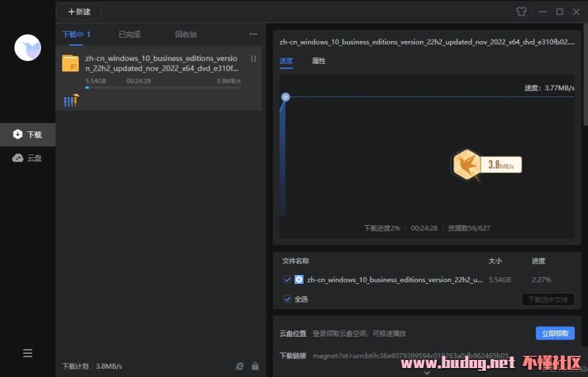The height and width of the screenshot is (377, 588).
Task: Click the 3.8MB/s speed bird badge
Action: (x=486, y=165)
